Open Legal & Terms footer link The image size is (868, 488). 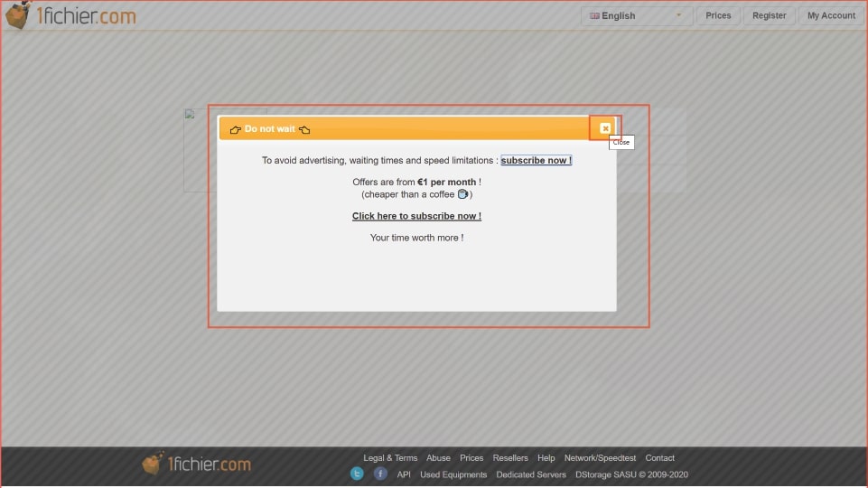[390, 458]
